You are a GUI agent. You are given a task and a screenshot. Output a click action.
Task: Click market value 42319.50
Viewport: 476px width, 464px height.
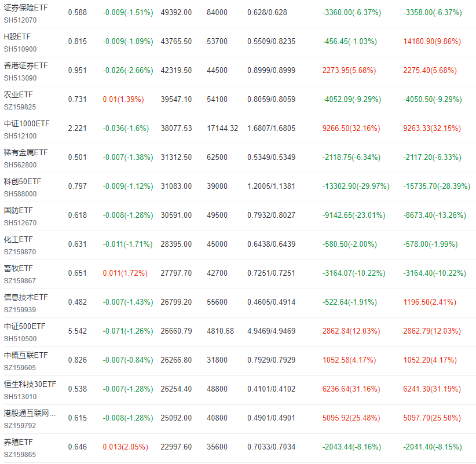(176, 71)
